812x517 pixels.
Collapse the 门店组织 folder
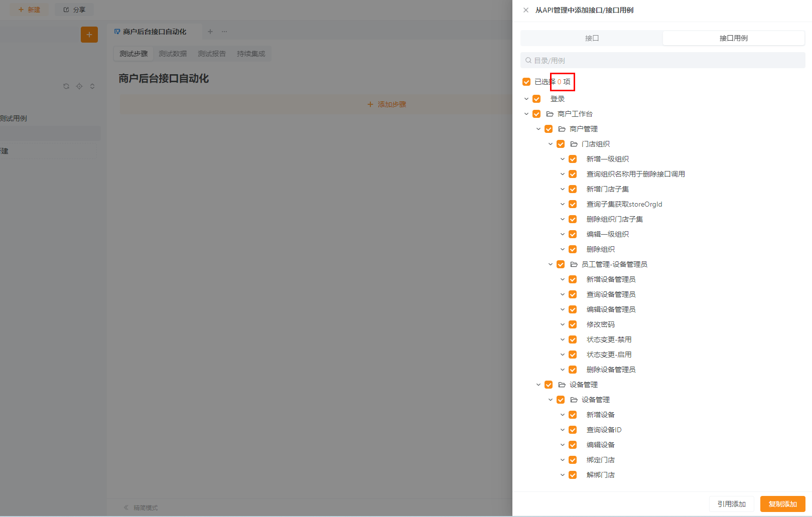coord(551,144)
